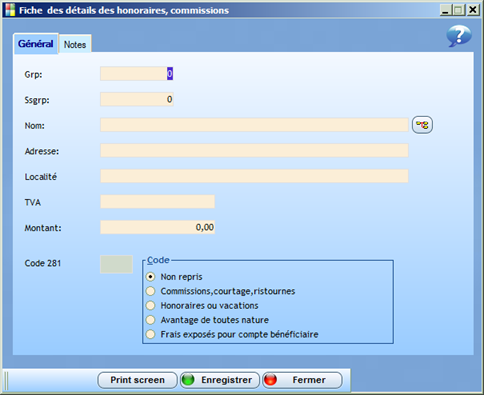484x395 pixels.
Task: Click the application icon in title bar
Action: (x=10, y=10)
